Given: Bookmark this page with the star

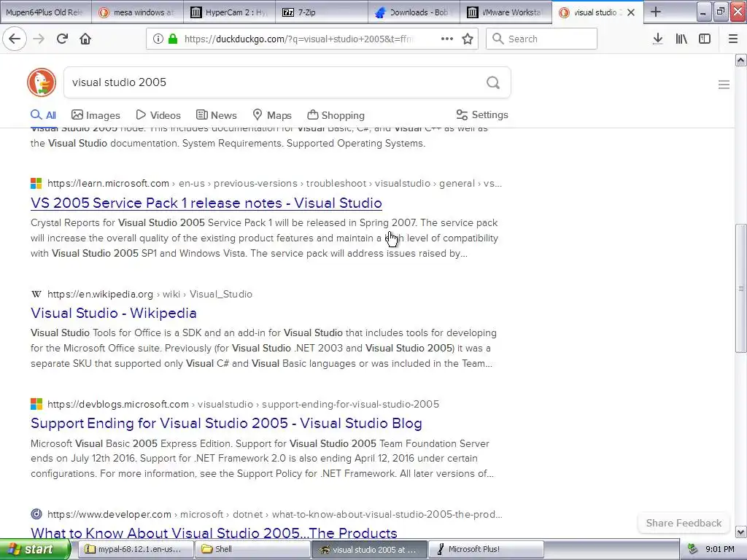Looking at the screenshot, I should [x=468, y=39].
